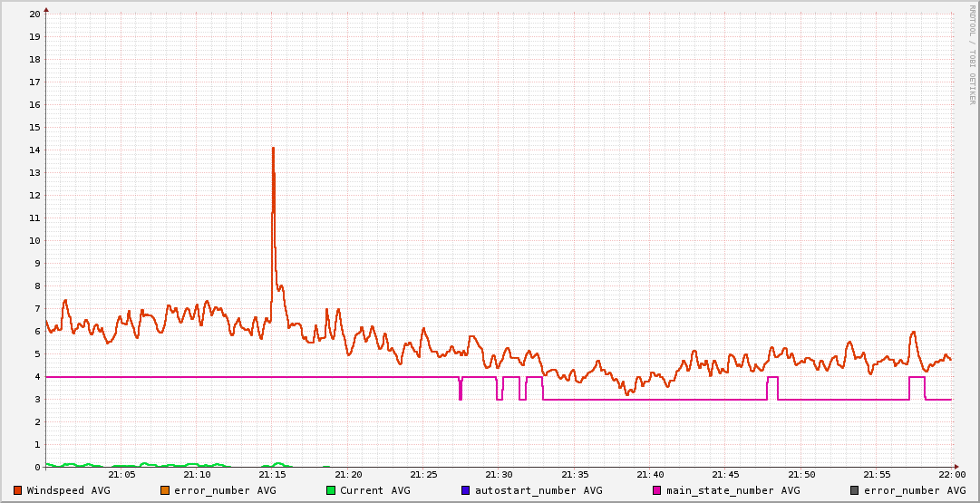Image resolution: width=980 pixels, height=503 pixels.
Task: Click the orange error_number legend swatch
Action: [164, 490]
